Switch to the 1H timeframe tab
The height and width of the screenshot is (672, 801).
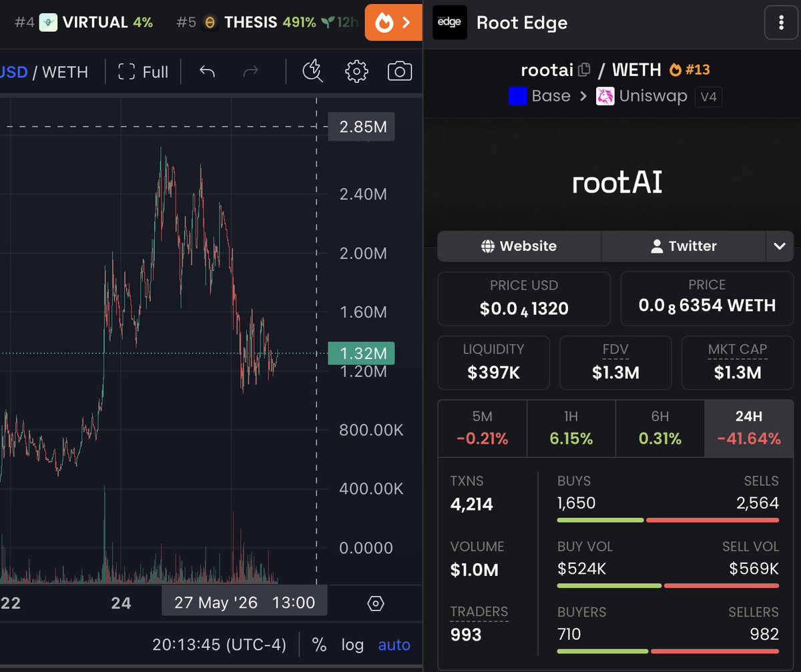click(x=571, y=428)
